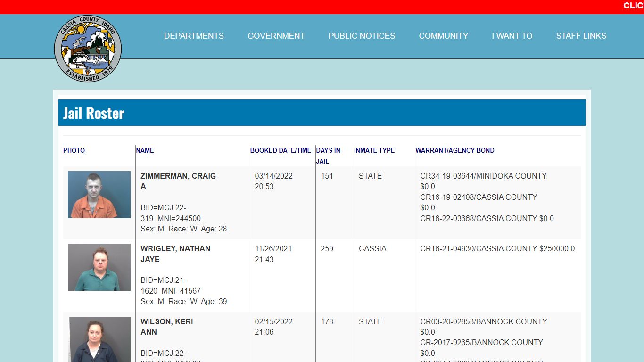The image size is (644, 362).
Task: Select Nathan Wrigley's mugshot photo
Action: [99, 267]
